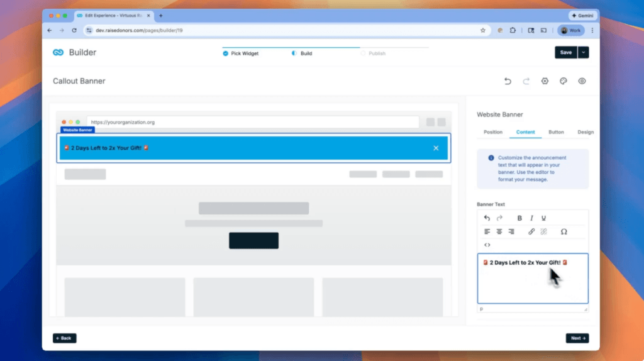Screen dimensions: 644x361
Task: Click the dark placeholder button in preview
Action: 253,241
